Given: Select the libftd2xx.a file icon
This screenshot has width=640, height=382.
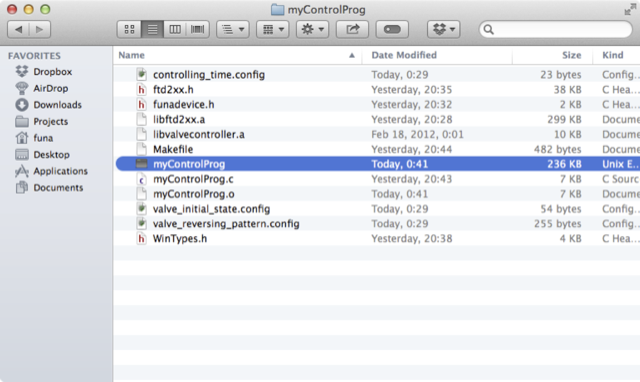Looking at the screenshot, I should (142, 119).
